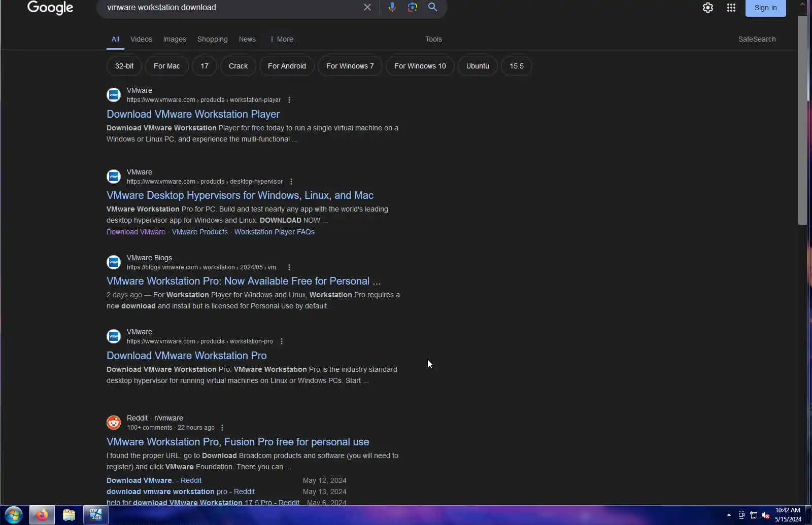The image size is (812, 525).
Task: Click the screen recorder tray icon
Action: (x=741, y=515)
